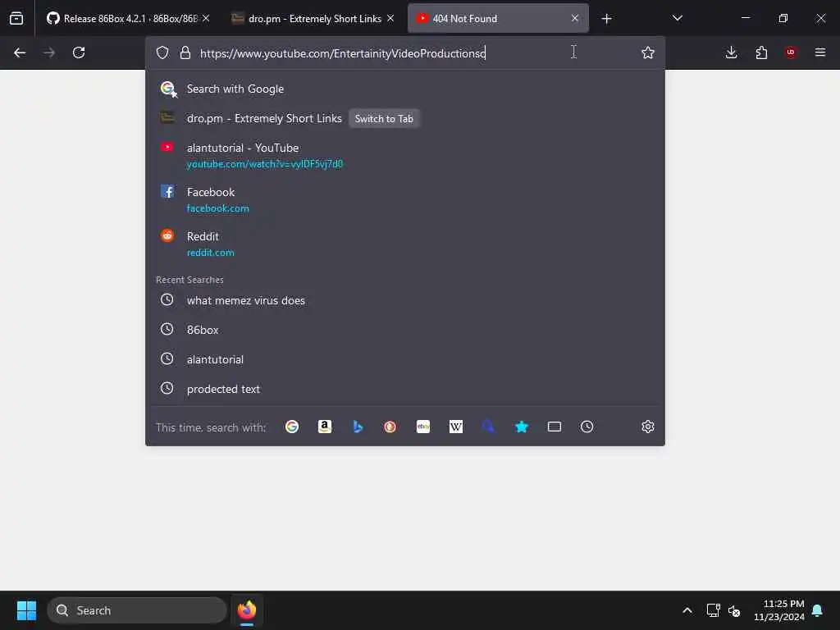Screen dimensions: 840x630
Task: Search this time with Google engine
Action: point(292,427)
